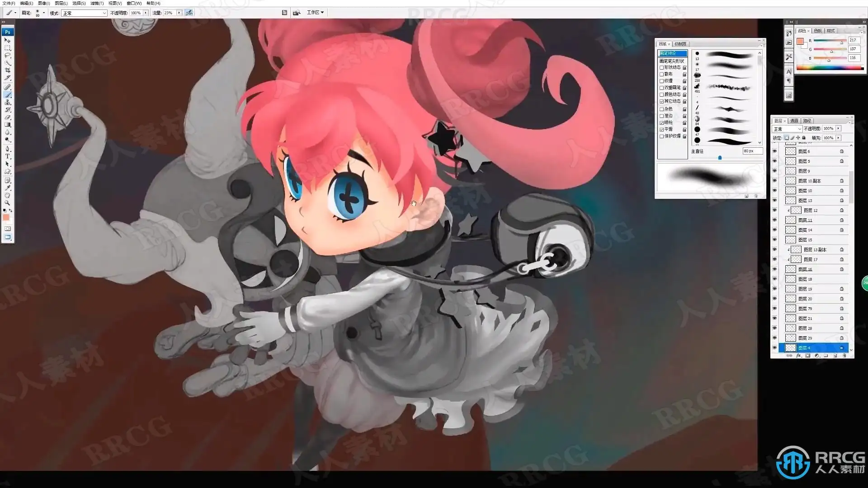Select the Crop tool
The image size is (868, 488).
pyautogui.click(x=7, y=70)
